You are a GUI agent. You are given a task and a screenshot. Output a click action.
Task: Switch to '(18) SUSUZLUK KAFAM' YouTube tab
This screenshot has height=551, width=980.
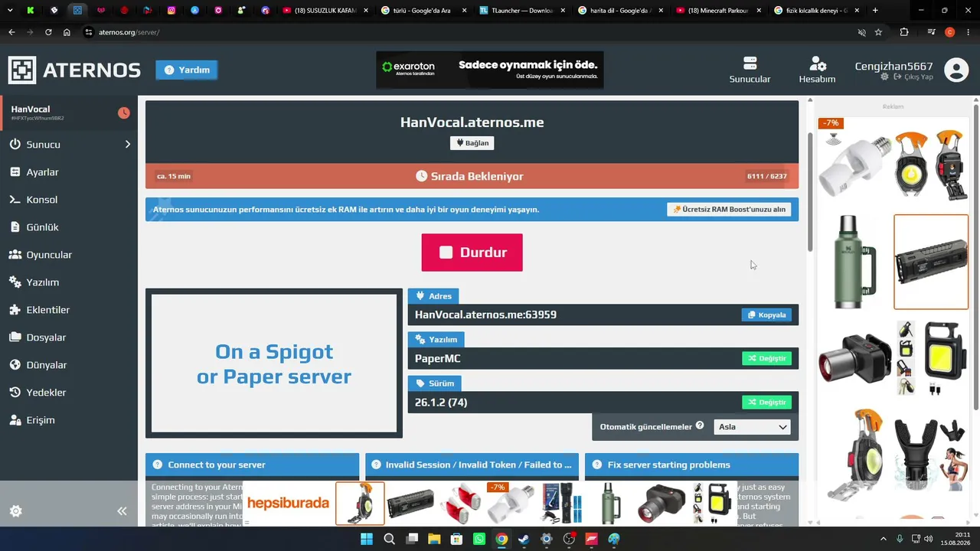pos(324,11)
